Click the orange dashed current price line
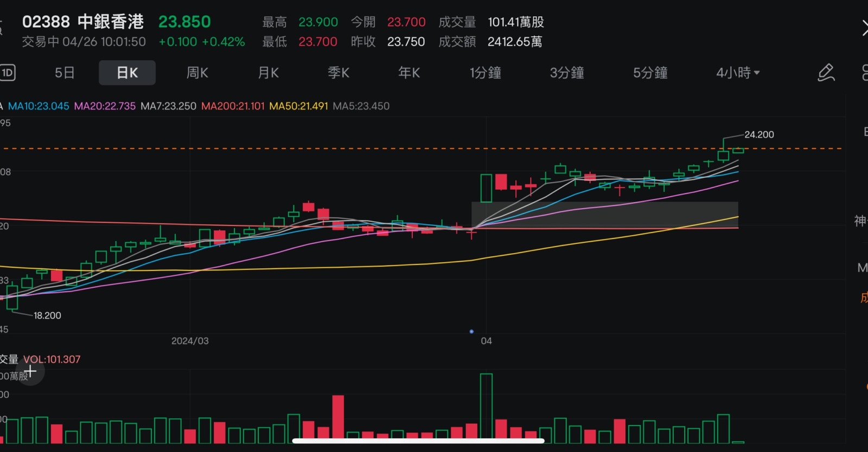The width and height of the screenshot is (868, 452). click(423, 148)
